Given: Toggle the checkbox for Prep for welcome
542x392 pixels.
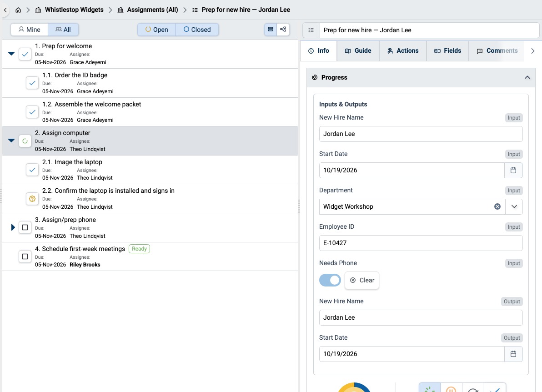Looking at the screenshot, I should [x=25, y=54].
